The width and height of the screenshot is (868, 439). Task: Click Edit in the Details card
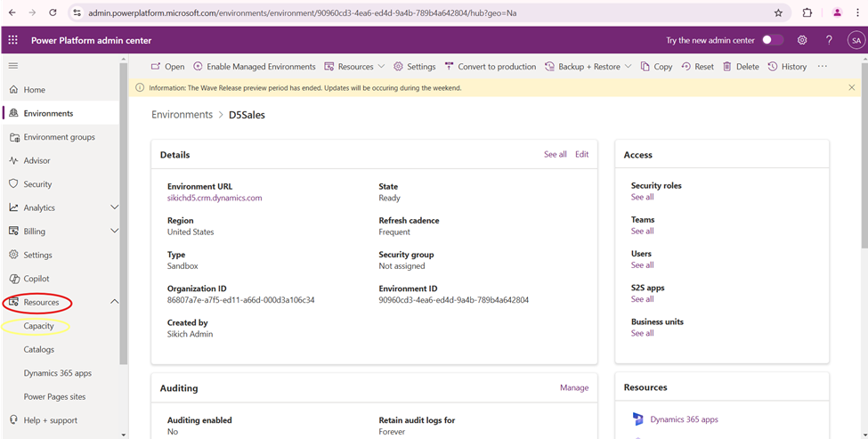581,154
